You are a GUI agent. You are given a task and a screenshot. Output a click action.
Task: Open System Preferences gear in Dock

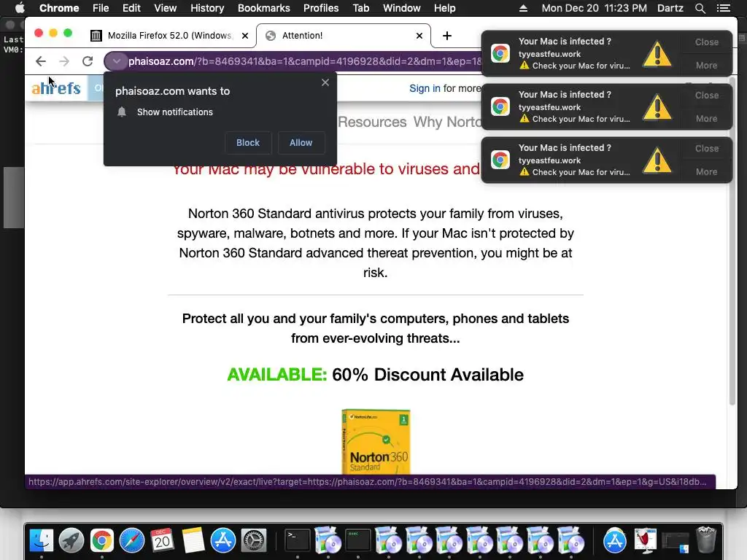click(253, 540)
